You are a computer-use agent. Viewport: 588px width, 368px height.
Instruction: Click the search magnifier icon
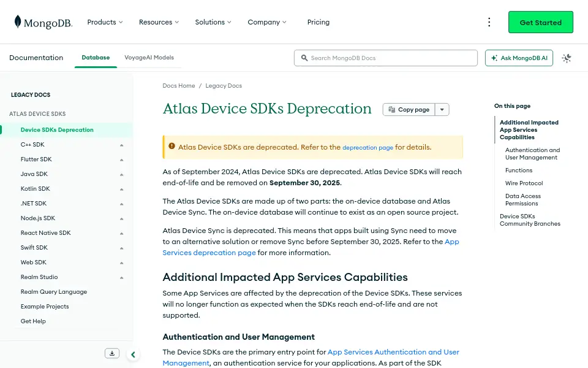pyautogui.click(x=304, y=58)
